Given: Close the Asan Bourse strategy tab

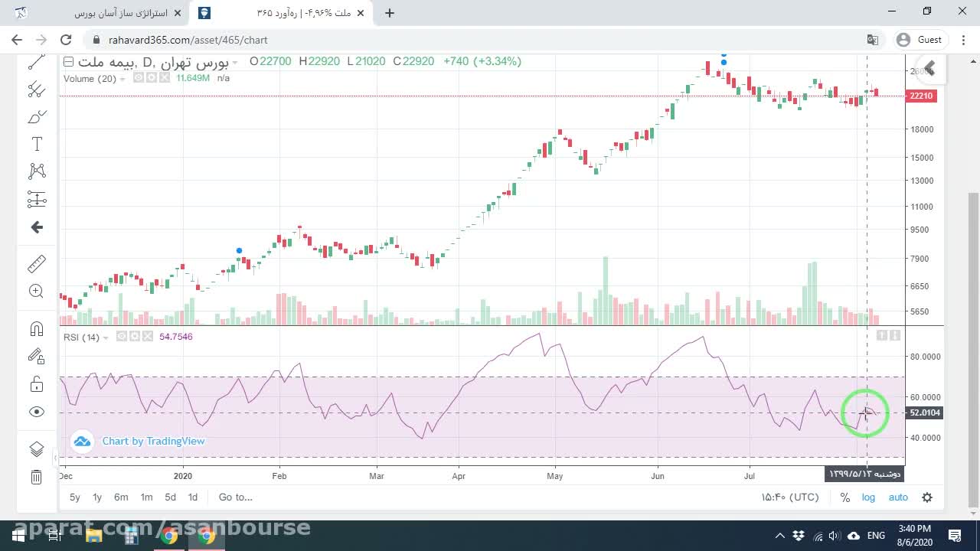Looking at the screenshot, I should tap(178, 13).
